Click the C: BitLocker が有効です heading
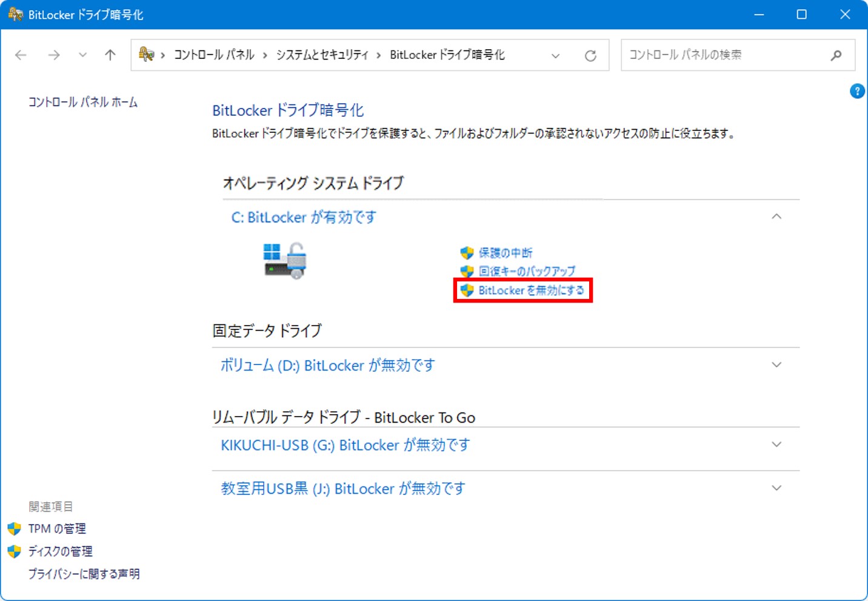This screenshot has width=868, height=601. (x=304, y=217)
